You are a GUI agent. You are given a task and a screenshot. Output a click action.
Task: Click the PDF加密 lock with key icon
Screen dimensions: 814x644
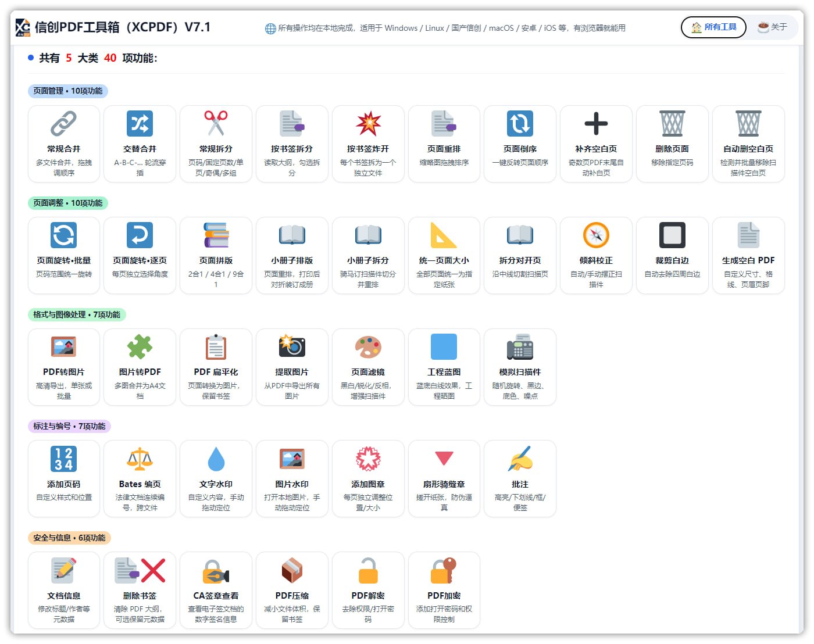pyautogui.click(x=444, y=570)
